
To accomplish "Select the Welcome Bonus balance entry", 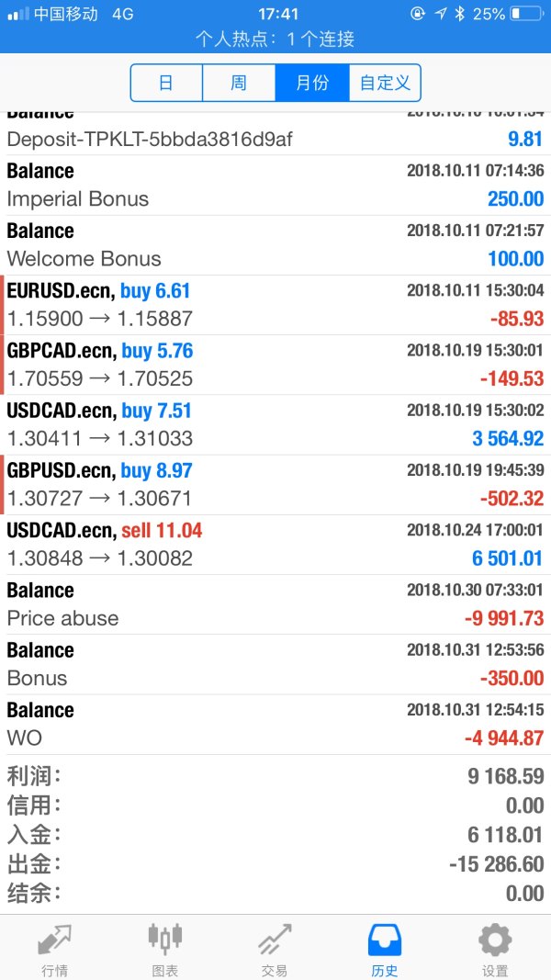I will click(x=275, y=245).
